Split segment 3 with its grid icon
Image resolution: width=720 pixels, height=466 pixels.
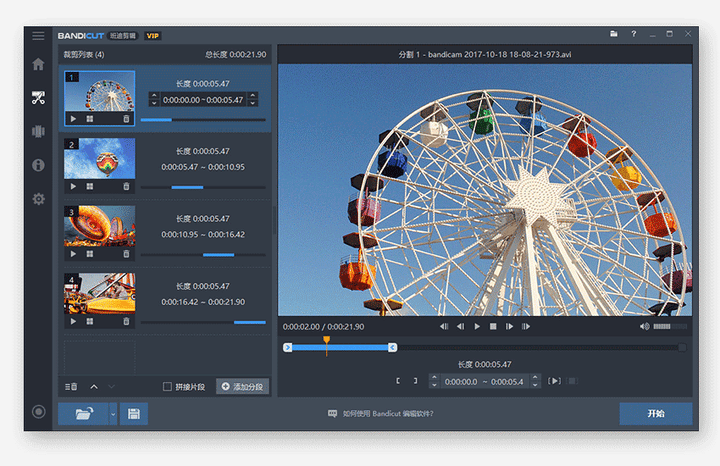click(90, 254)
